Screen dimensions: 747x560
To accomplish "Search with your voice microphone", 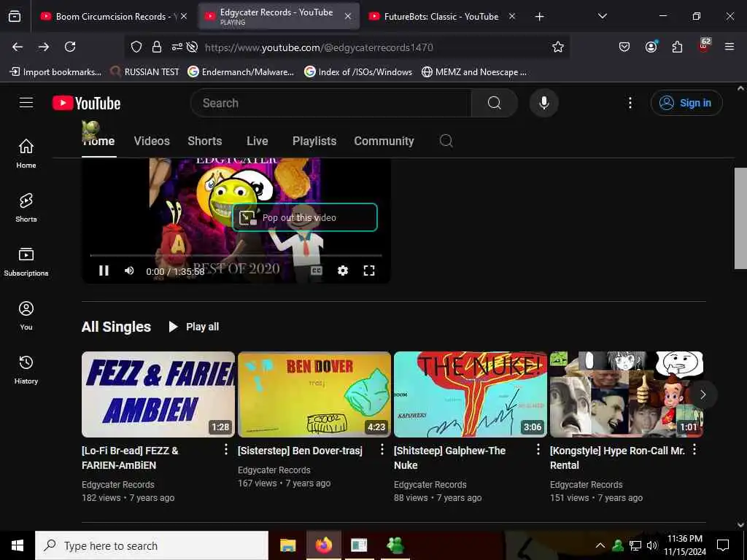I will pyautogui.click(x=543, y=103).
